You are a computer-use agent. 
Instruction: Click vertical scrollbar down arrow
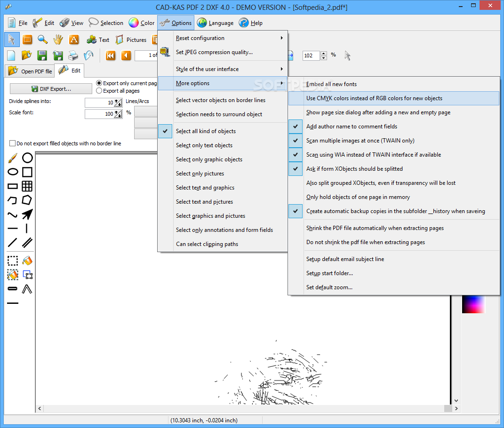456,401
